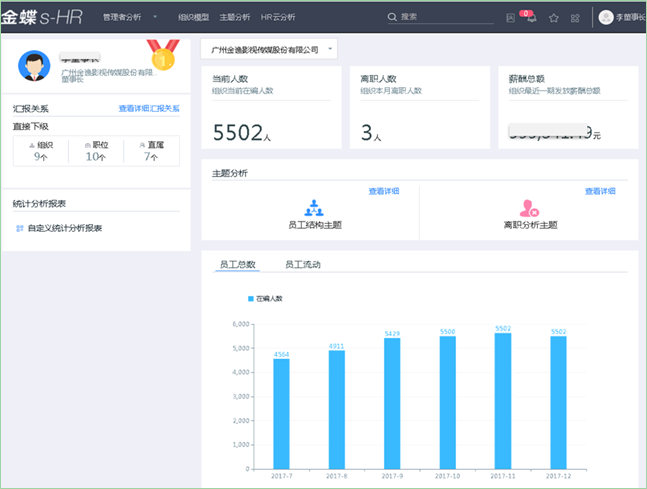Click the 员工结构主题 icon
This screenshot has height=489, width=647.
pyautogui.click(x=315, y=208)
